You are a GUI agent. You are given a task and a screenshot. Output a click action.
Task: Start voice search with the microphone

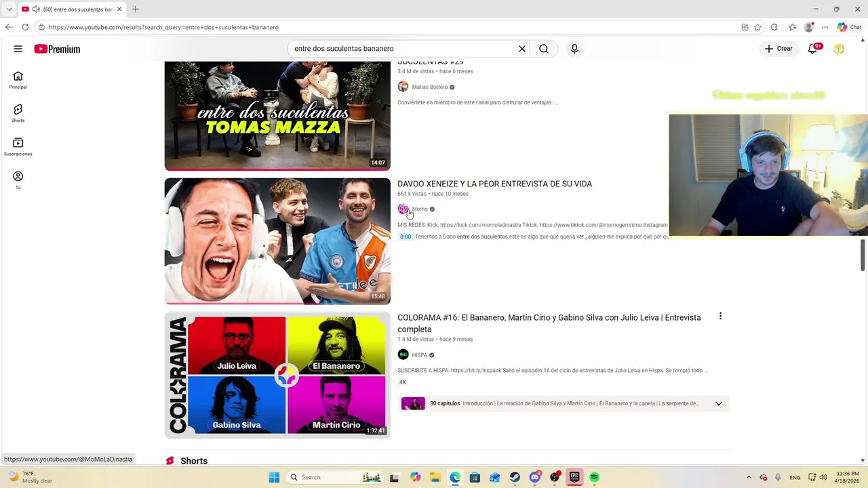[574, 49]
